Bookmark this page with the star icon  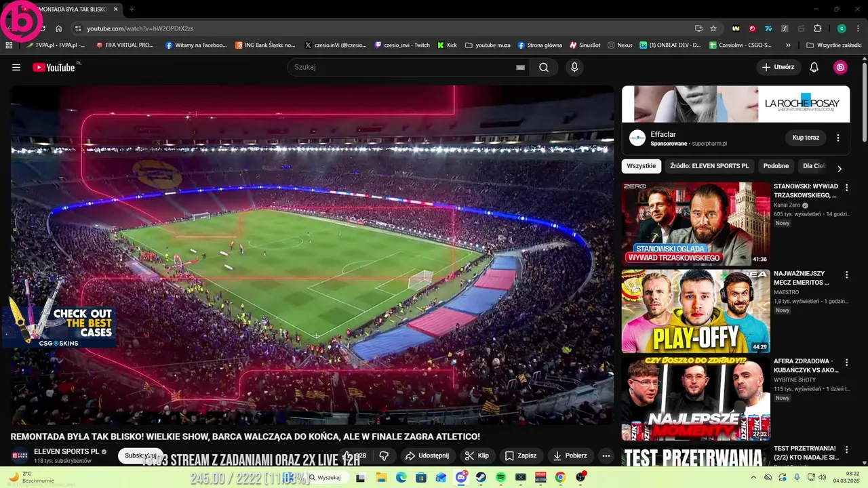tap(713, 28)
